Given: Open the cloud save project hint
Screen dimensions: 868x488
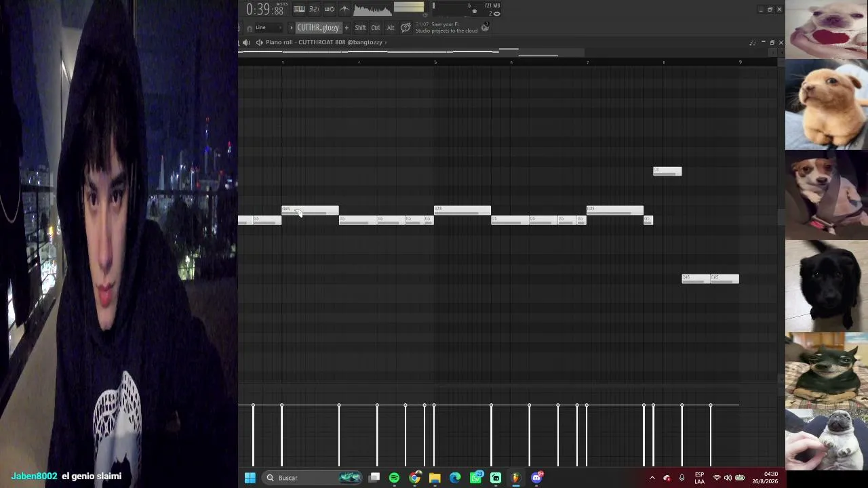Looking at the screenshot, I should (446, 28).
